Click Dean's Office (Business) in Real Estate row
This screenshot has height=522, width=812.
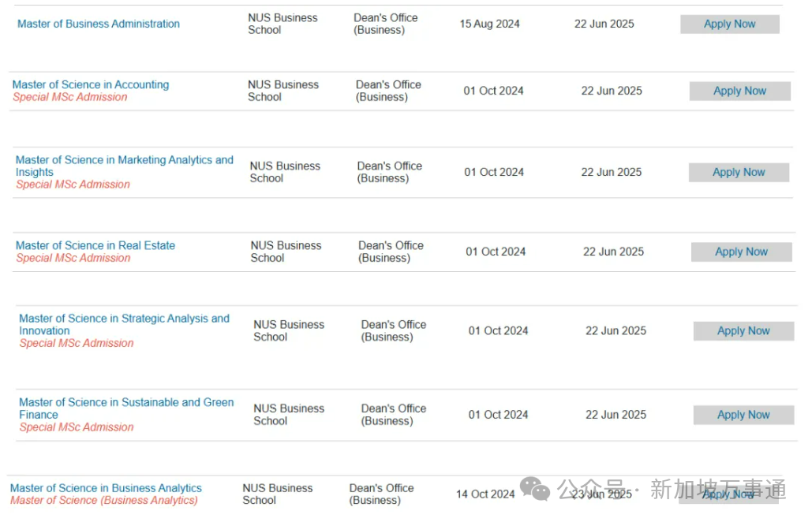pyautogui.click(x=391, y=252)
